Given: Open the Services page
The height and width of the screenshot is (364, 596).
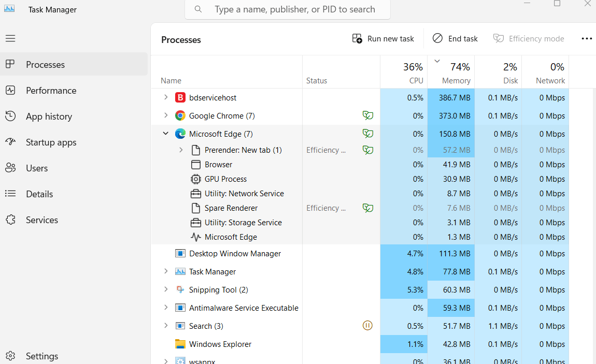Looking at the screenshot, I should click(x=74, y=220).
